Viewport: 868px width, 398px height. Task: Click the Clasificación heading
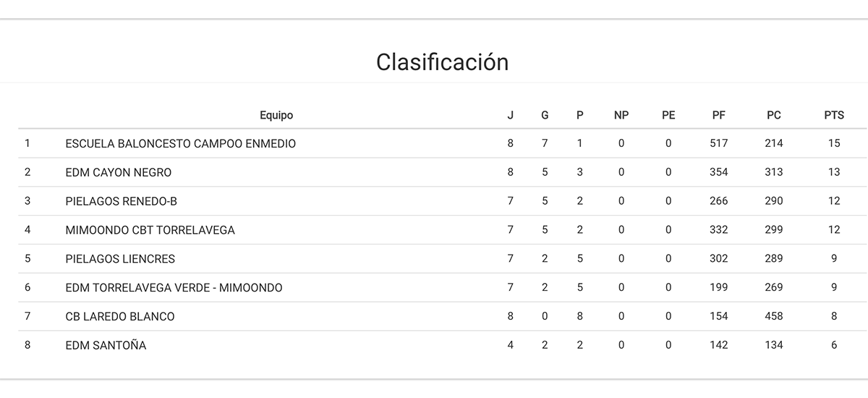[x=442, y=62]
